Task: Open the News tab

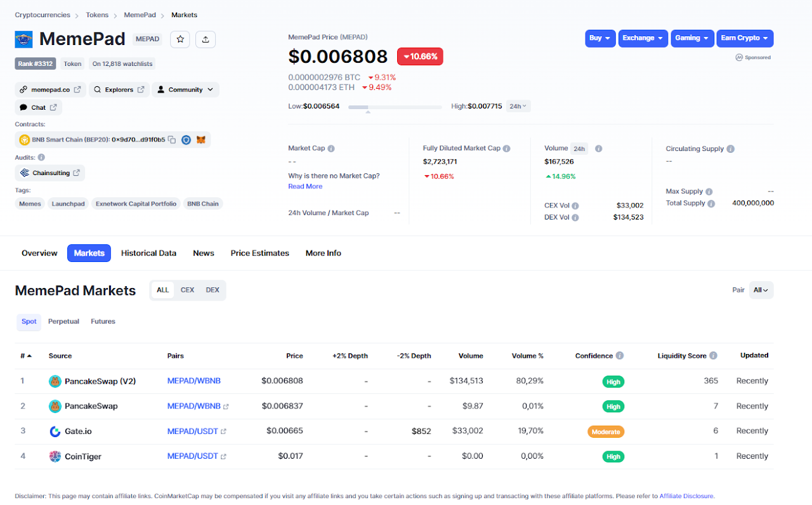Action: coord(204,253)
